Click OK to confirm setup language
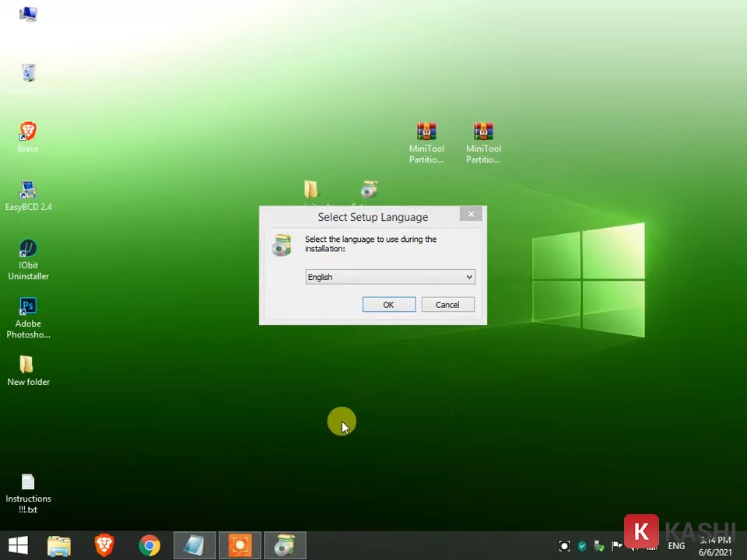 [388, 305]
